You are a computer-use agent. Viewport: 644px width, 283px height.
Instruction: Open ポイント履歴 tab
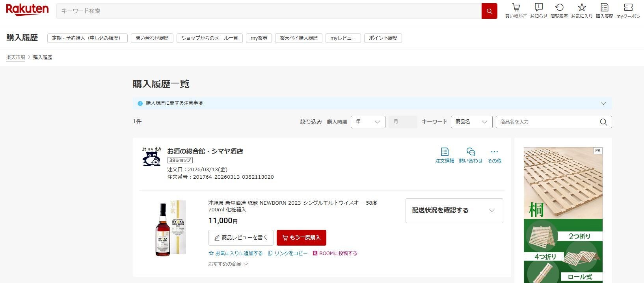click(383, 38)
